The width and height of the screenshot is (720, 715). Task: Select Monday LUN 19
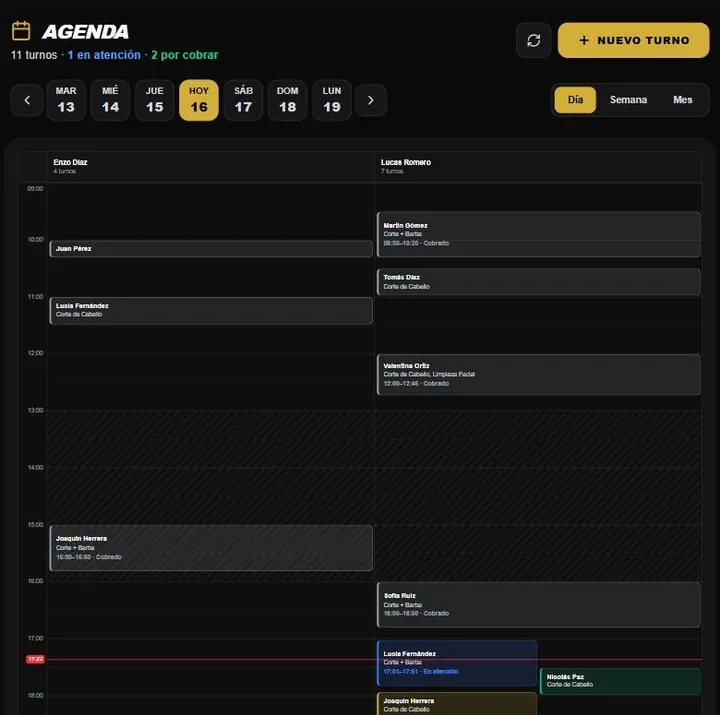(x=332, y=100)
